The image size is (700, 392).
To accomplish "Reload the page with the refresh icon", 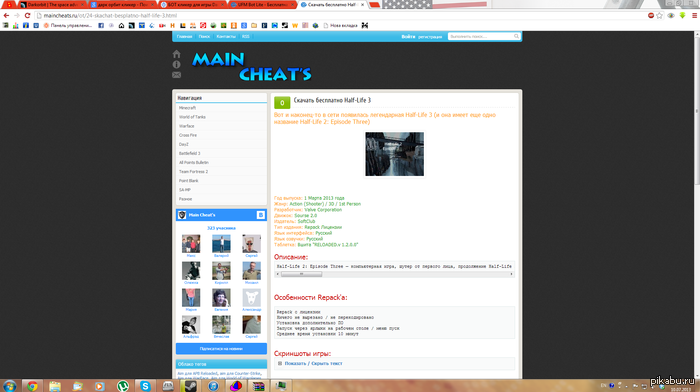I will click(x=27, y=15).
